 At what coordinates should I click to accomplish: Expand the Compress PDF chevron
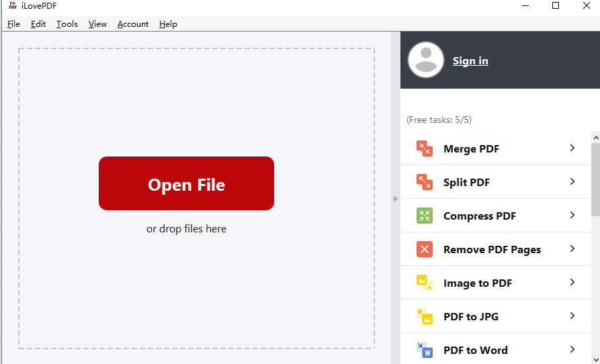point(572,216)
